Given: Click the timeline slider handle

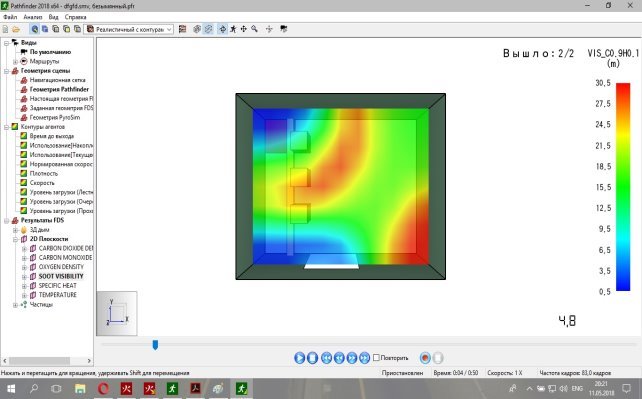Looking at the screenshot, I should 155,345.
